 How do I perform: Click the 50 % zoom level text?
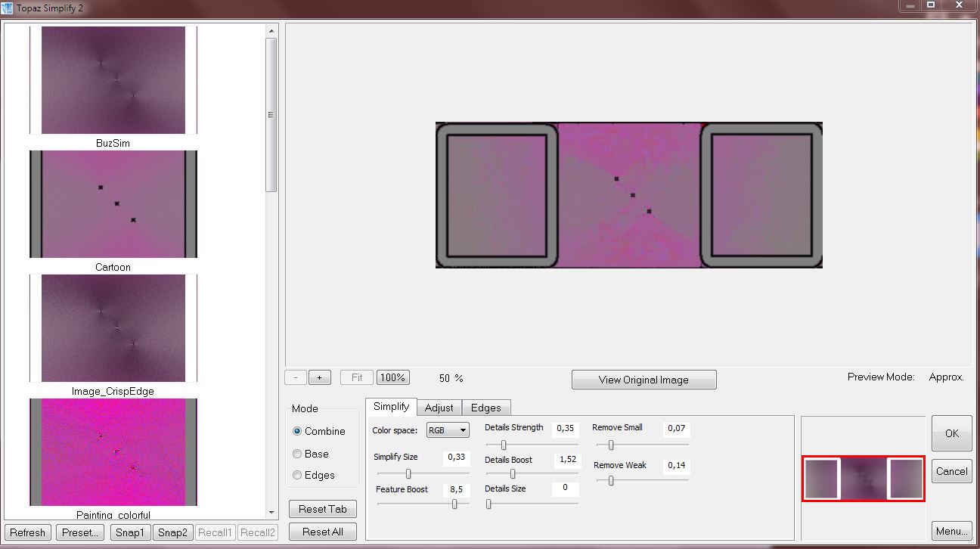(x=451, y=377)
